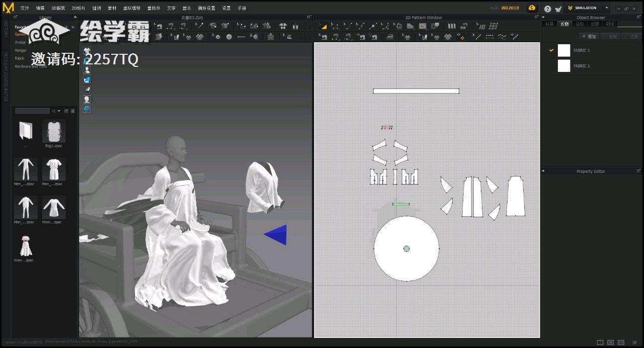Select the Internal Rectangle tool in 2D toolbar
644x348 pixels.
point(422,26)
